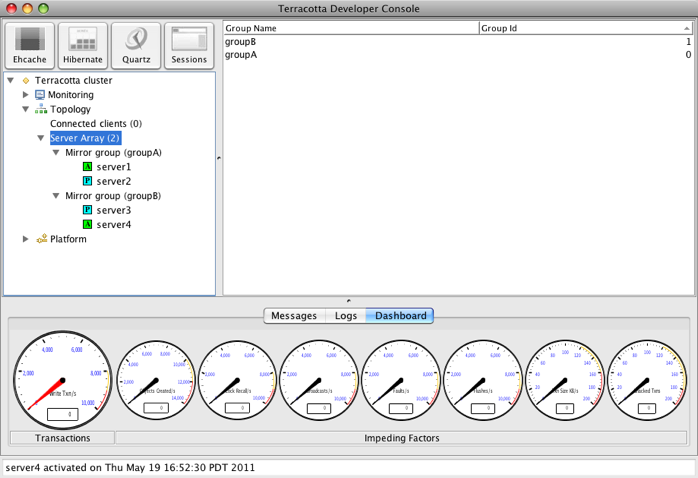Open the Hibernate panel button
Image resolution: width=698 pixels, height=478 pixels.
(x=83, y=46)
